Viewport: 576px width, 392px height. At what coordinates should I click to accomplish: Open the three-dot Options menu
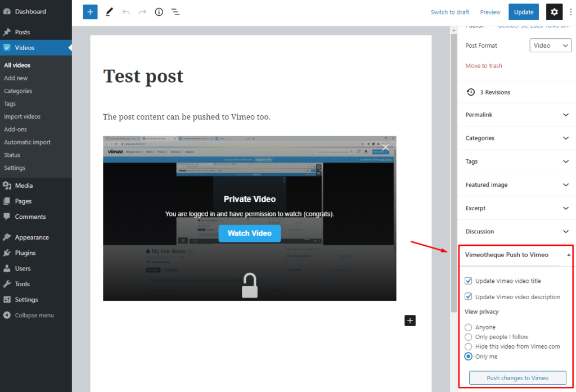(x=570, y=11)
